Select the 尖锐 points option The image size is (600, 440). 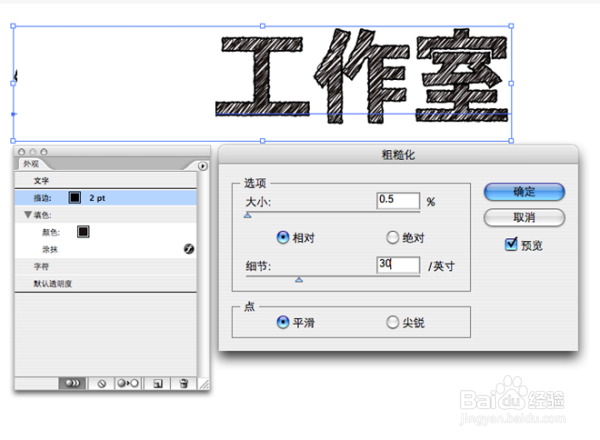click(x=392, y=322)
